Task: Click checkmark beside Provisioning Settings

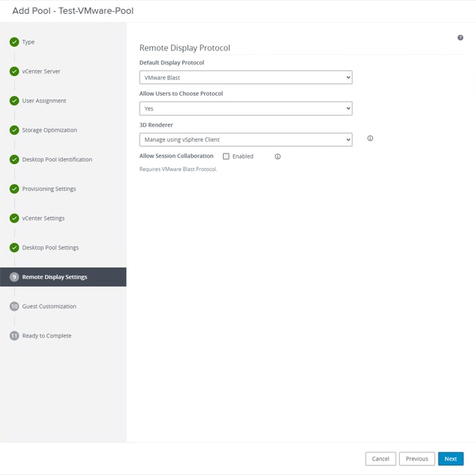Action: pyautogui.click(x=15, y=189)
